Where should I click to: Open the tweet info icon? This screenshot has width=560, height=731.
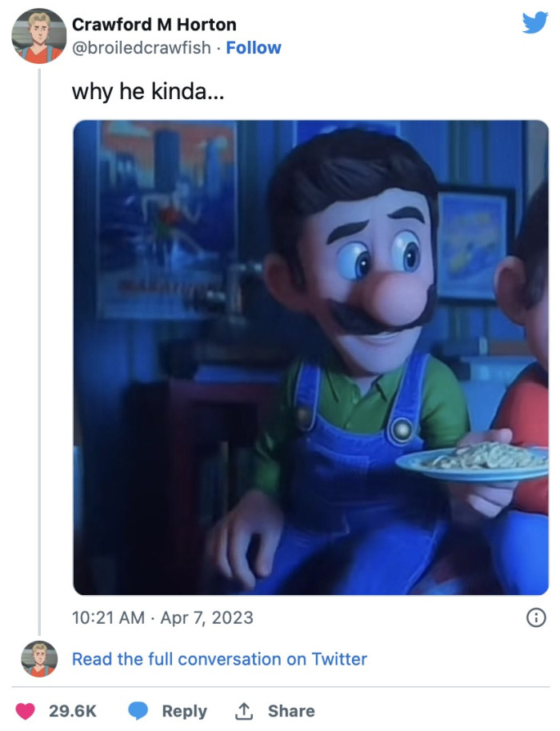click(x=537, y=617)
